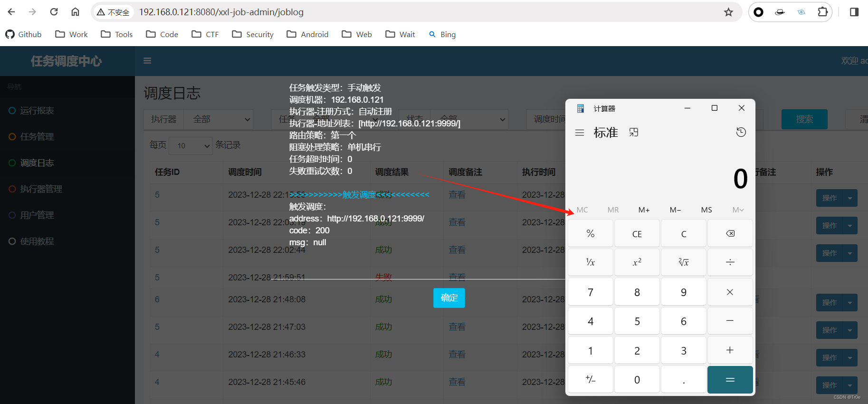Viewport: 868px width, 404px height.
Task: Click task ID 6 in 21:48:08 row
Action: coord(157,299)
